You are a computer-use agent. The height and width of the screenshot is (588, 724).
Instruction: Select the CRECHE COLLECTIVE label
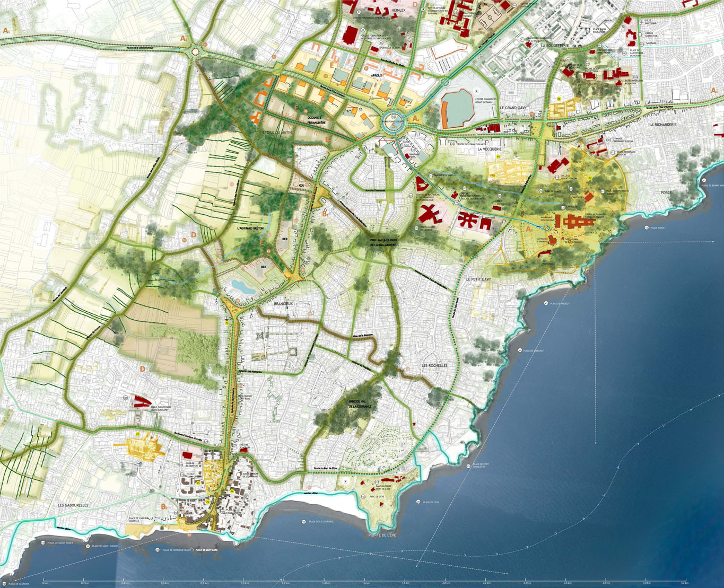click(x=652, y=34)
